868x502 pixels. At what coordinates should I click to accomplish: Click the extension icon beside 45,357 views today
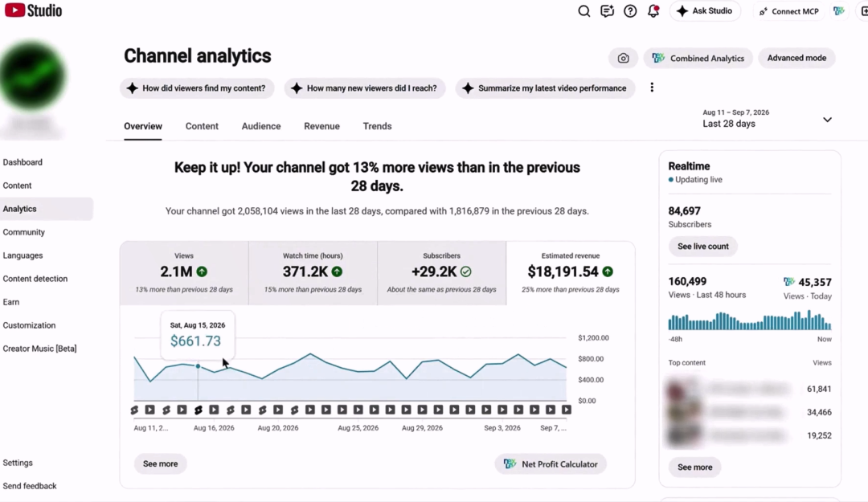[x=789, y=282]
